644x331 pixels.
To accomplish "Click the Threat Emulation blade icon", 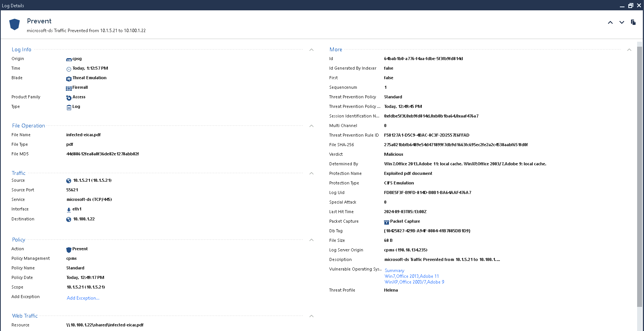I will [x=69, y=78].
